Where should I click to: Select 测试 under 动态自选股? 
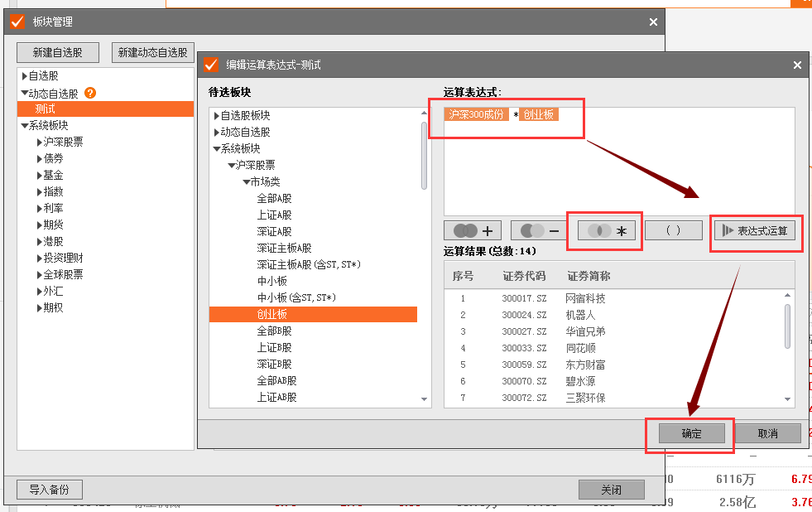(46, 109)
